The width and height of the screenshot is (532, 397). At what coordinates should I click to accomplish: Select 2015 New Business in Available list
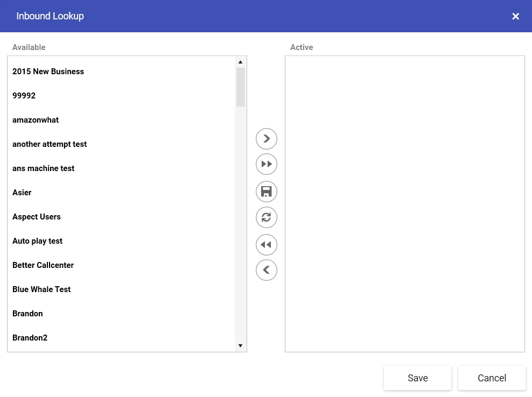(121, 72)
